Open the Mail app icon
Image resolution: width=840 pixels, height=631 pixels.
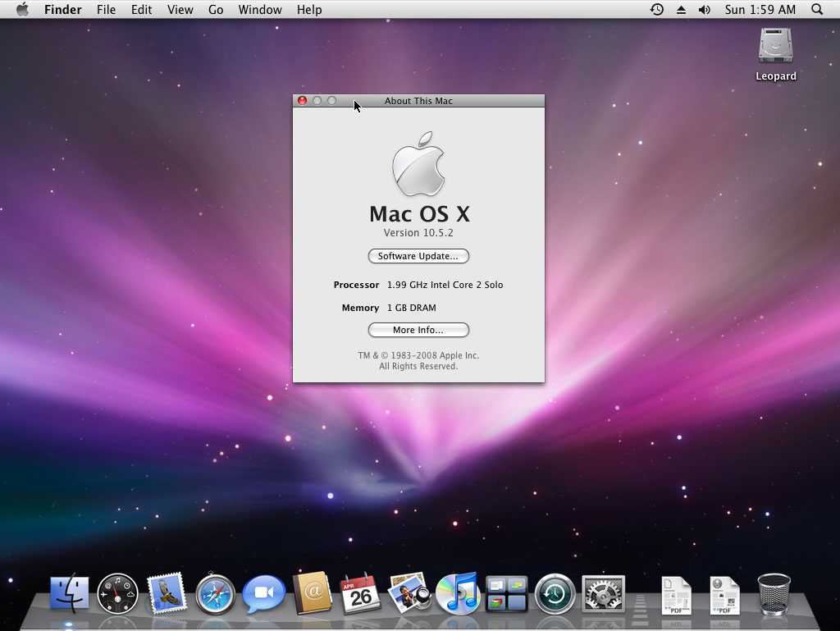click(x=167, y=593)
